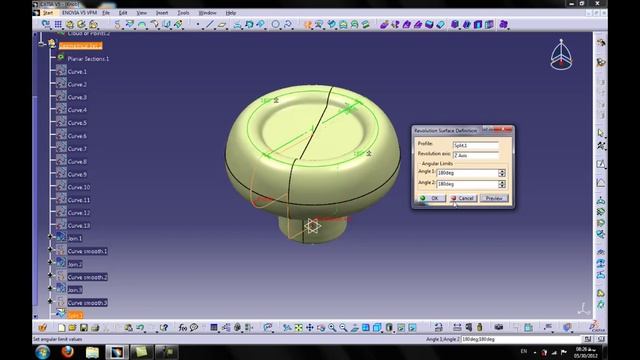Open the Start menu in menu bar
Screen dimensions: 640x360
tap(48, 13)
